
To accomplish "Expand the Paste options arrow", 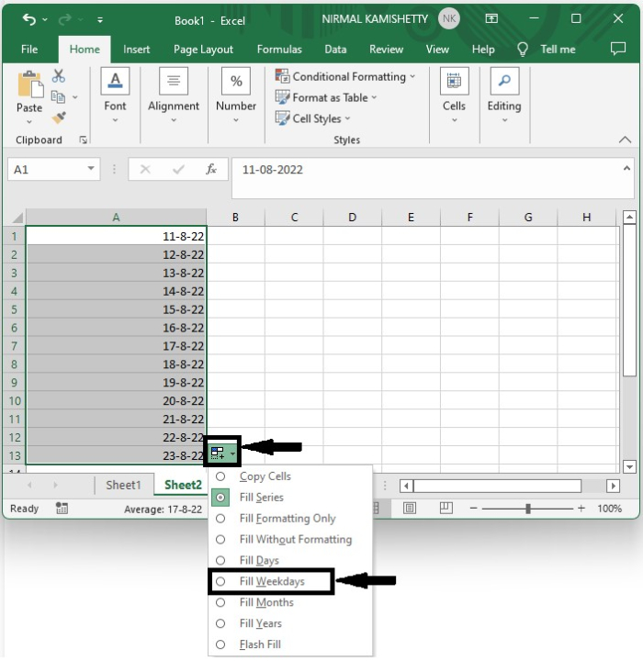I will 29,122.
